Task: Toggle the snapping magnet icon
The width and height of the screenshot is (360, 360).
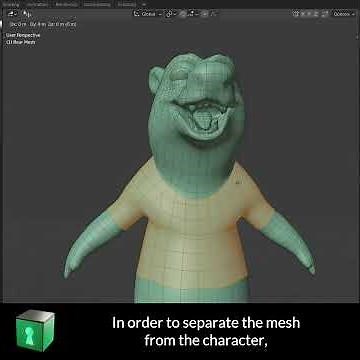Action: (x=183, y=14)
